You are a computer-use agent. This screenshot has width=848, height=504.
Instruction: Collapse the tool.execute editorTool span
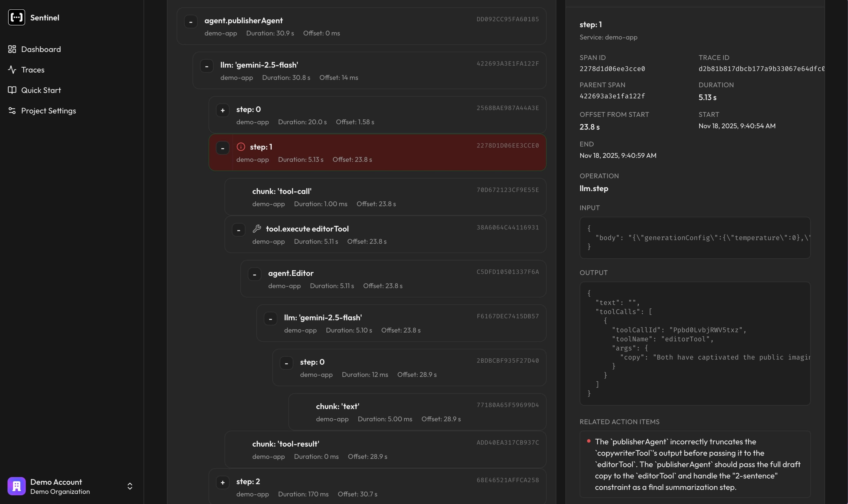(238, 230)
